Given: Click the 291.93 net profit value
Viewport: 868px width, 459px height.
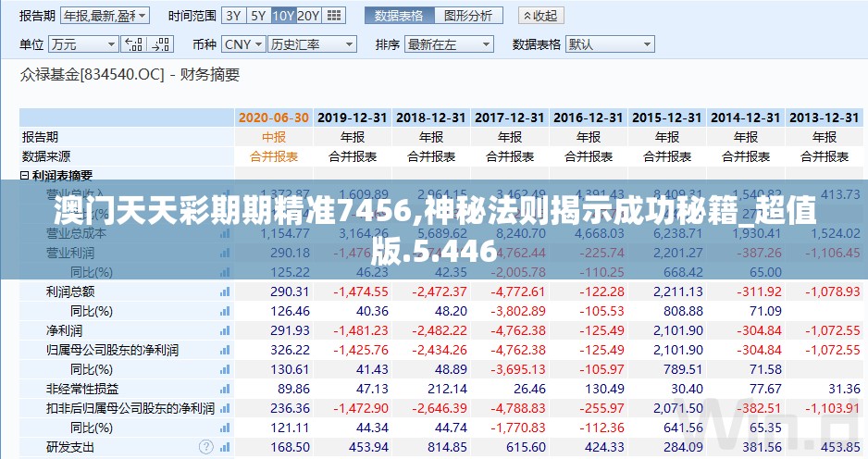Looking at the screenshot, I should coord(290,330).
